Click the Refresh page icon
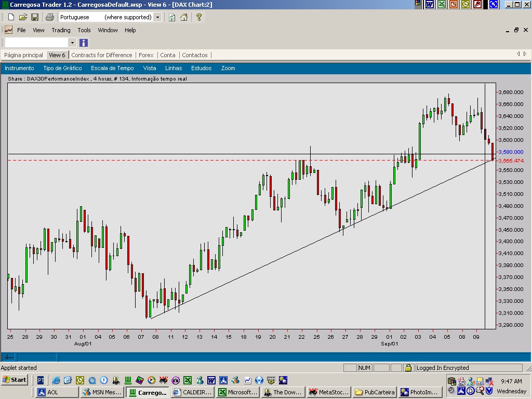Image resolution: width=532 pixels, height=399 pixels. tap(172, 17)
